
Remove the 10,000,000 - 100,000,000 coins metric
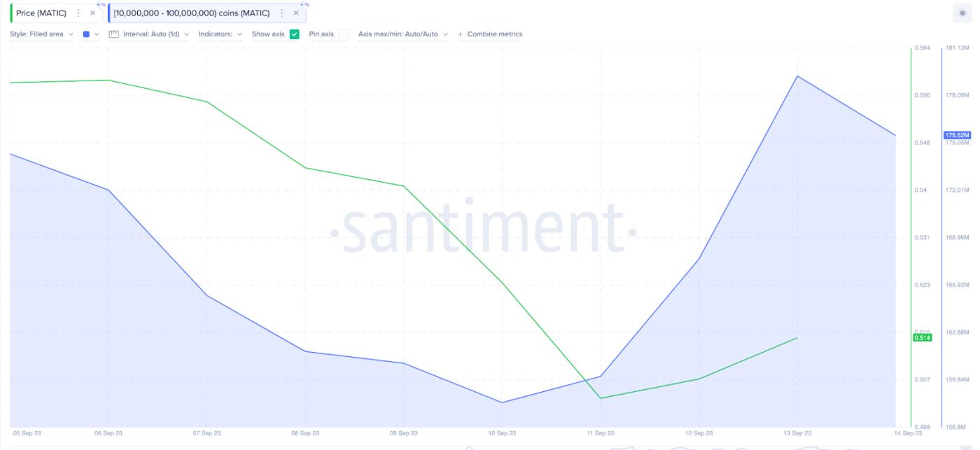(x=296, y=13)
